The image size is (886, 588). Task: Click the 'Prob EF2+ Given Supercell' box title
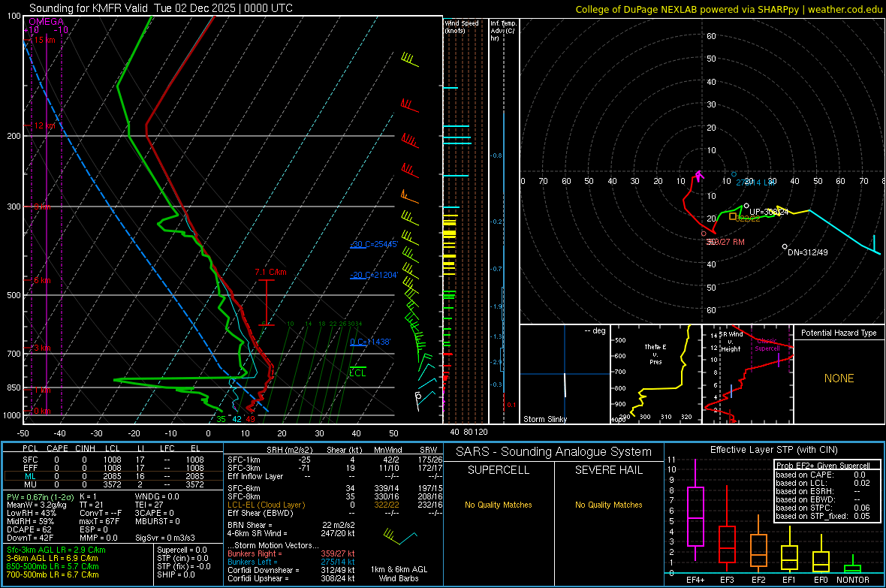[823, 466]
